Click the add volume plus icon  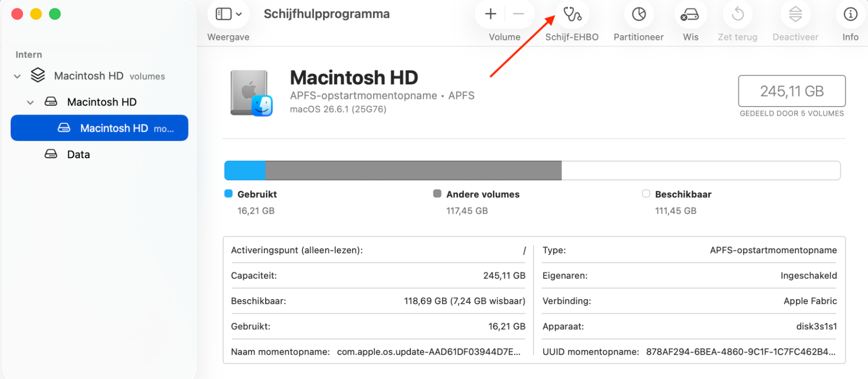[491, 14]
